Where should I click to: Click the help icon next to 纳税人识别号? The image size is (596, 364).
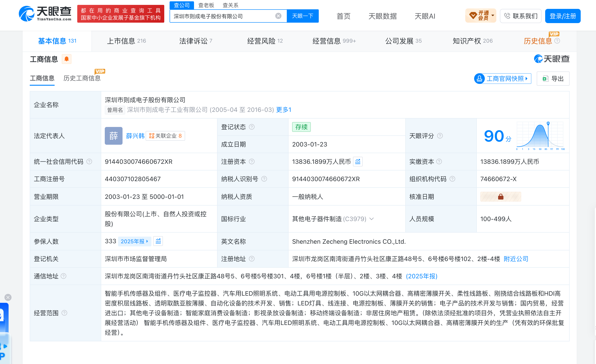[x=264, y=179]
